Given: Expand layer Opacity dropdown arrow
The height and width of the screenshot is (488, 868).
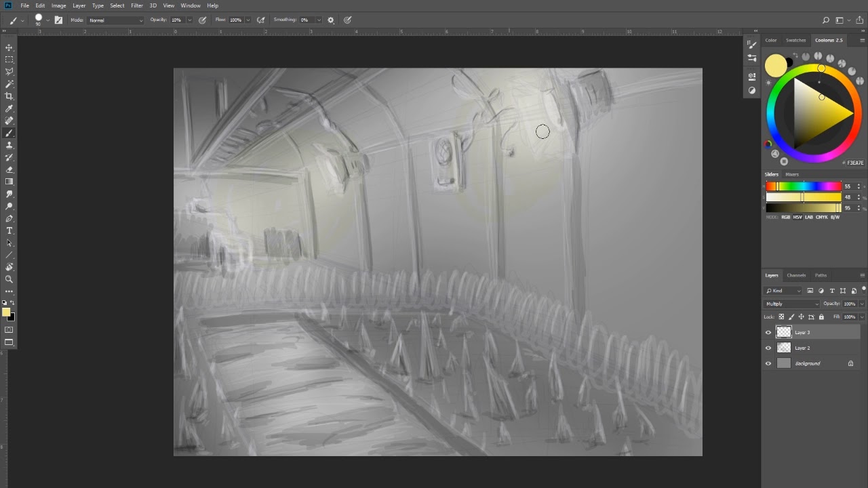Looking at the screenshot, I should point(862,304).
